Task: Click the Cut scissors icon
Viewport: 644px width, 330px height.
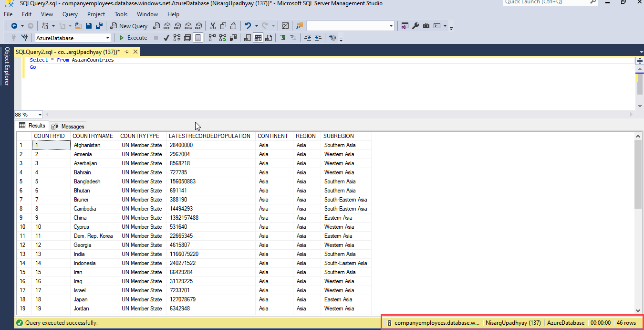Action: pyautogui.click(x=212, y=26)
